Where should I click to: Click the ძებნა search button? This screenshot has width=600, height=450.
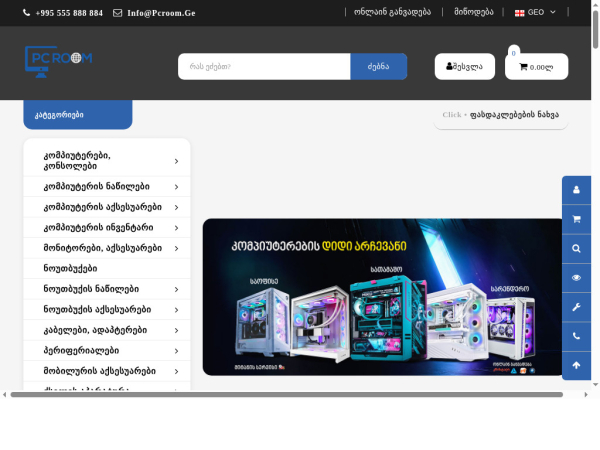[x=378, y=67]
